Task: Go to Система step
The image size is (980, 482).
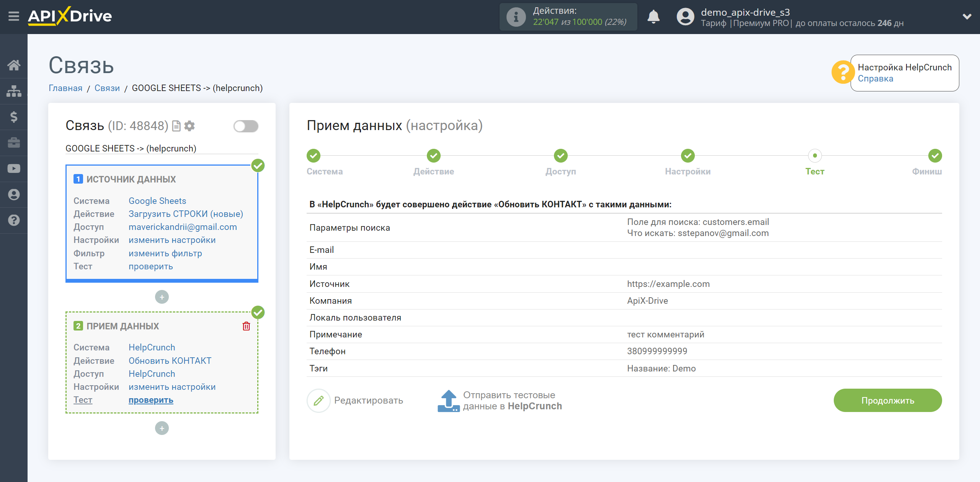Action: (314, 156)
